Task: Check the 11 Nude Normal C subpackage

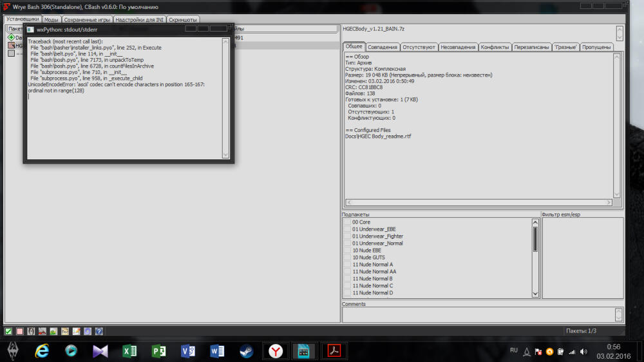Action: click(x=348, y=285)
